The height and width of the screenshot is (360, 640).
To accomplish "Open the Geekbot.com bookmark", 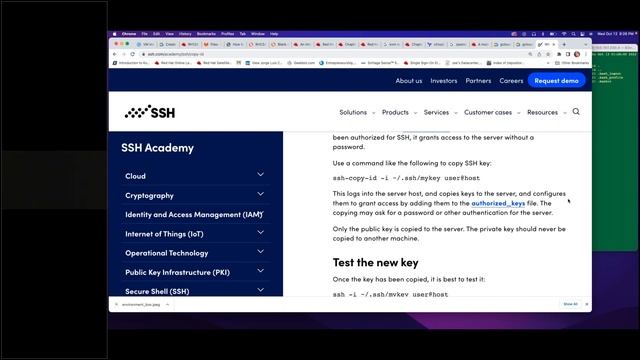I will (x=301, y=63).
